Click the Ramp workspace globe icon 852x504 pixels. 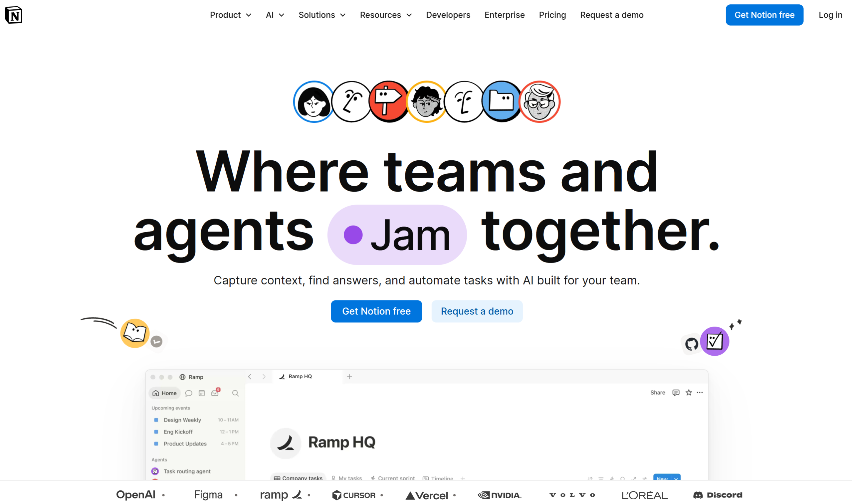(182, 377)
